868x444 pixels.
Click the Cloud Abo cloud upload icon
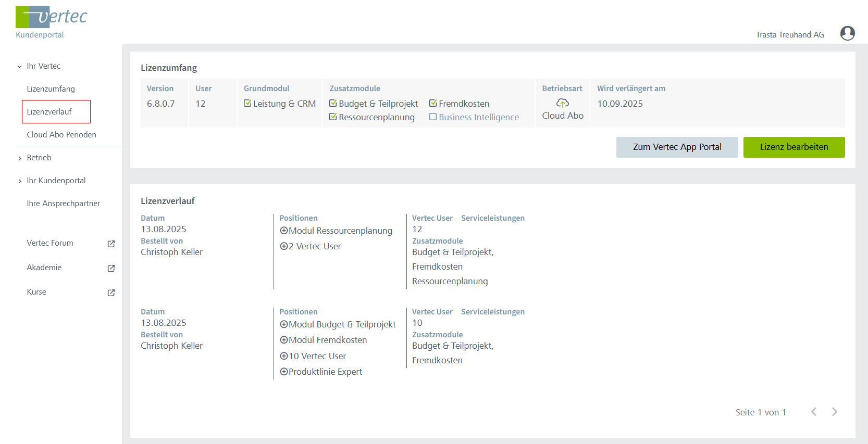click(563, 103)
